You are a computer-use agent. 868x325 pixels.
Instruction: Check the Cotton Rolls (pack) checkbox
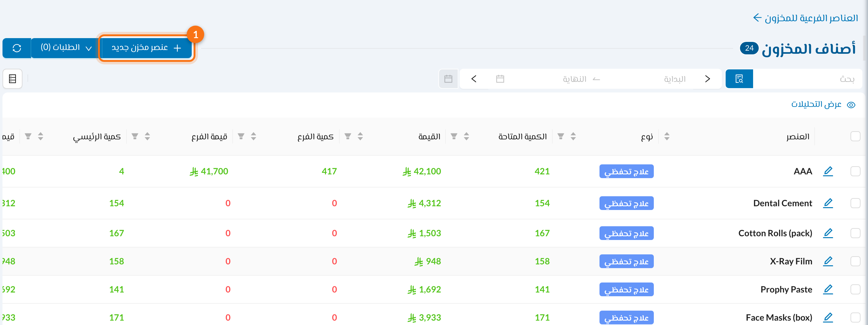point(855,233)
